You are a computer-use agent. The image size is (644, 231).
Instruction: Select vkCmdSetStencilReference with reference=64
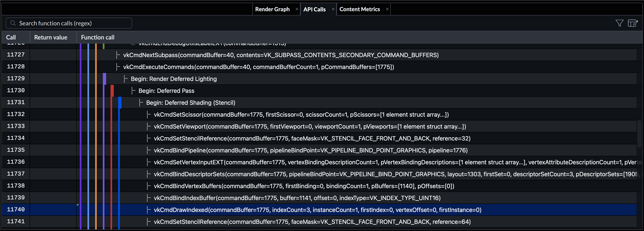pos(312,222)
